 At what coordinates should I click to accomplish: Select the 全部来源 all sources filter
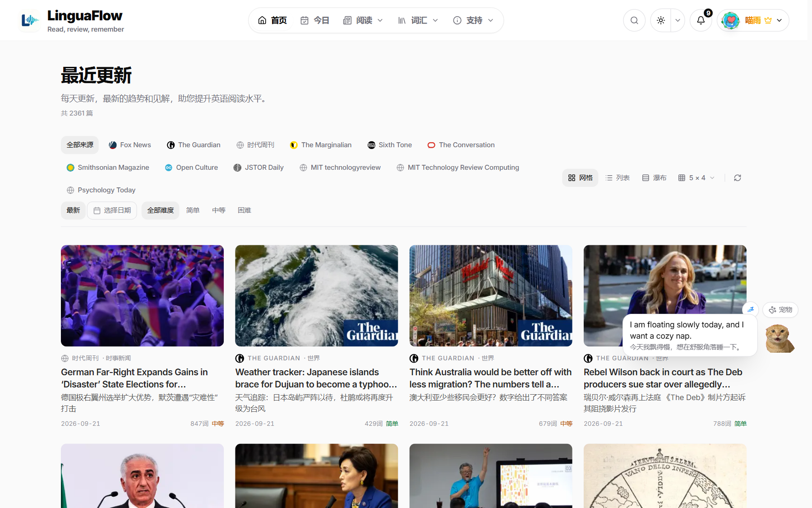pos(80,145)
